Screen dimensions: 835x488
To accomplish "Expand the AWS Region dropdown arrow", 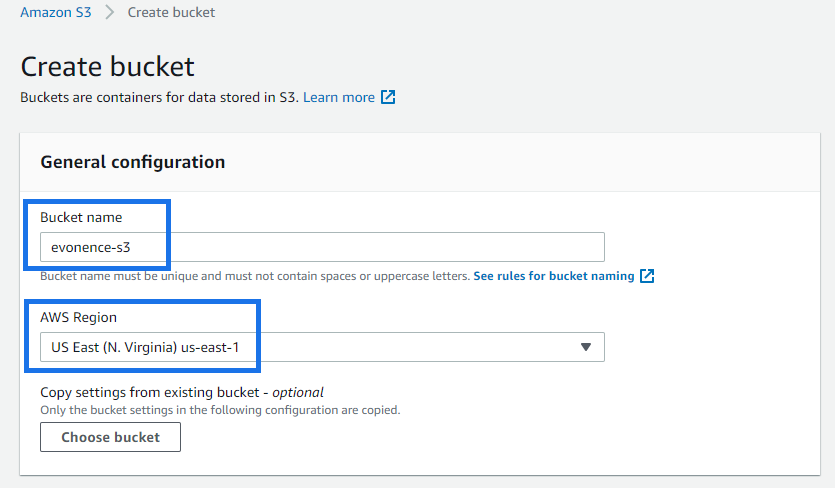I will [x=586, y=347].
